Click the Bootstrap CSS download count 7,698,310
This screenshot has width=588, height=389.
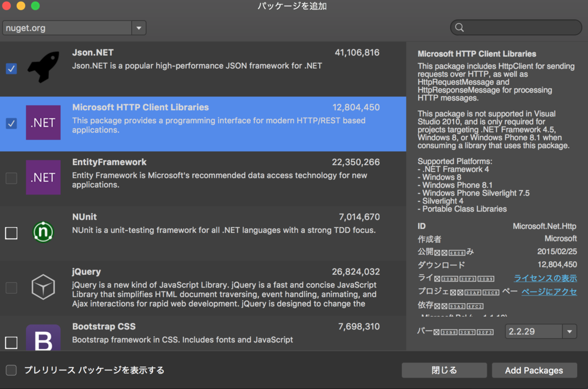(x=359, y=326)
